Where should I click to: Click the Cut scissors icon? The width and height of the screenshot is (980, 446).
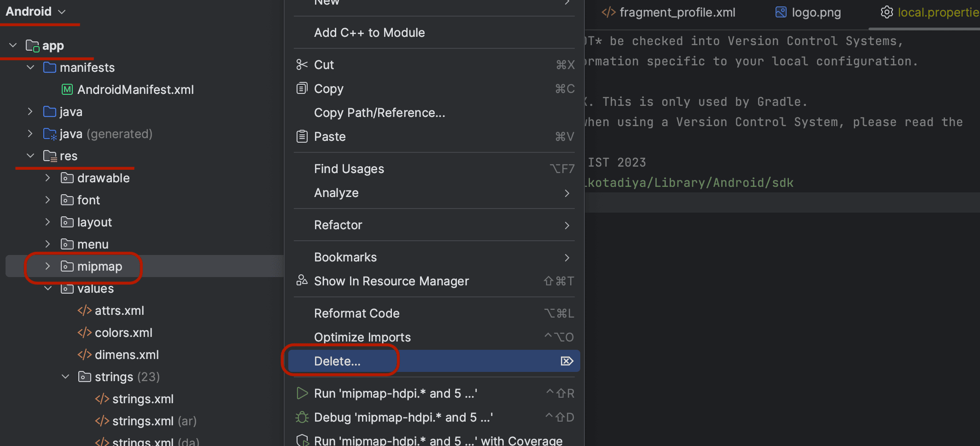point(302,65)
